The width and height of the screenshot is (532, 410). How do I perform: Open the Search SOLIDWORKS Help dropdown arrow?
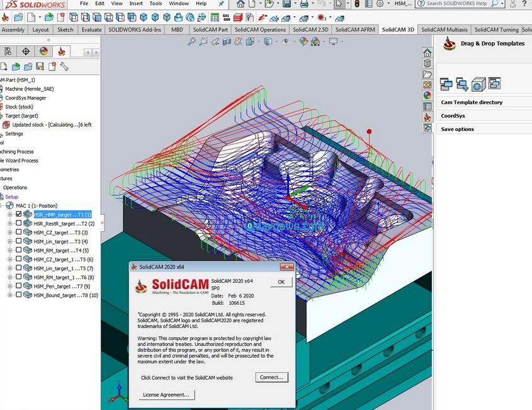(x=502, y=4)
